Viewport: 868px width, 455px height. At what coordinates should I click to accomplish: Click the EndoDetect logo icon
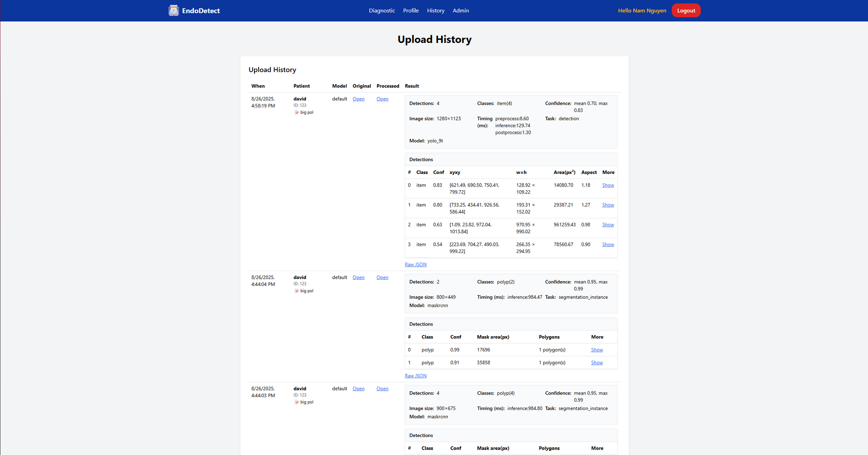[174, 10]
